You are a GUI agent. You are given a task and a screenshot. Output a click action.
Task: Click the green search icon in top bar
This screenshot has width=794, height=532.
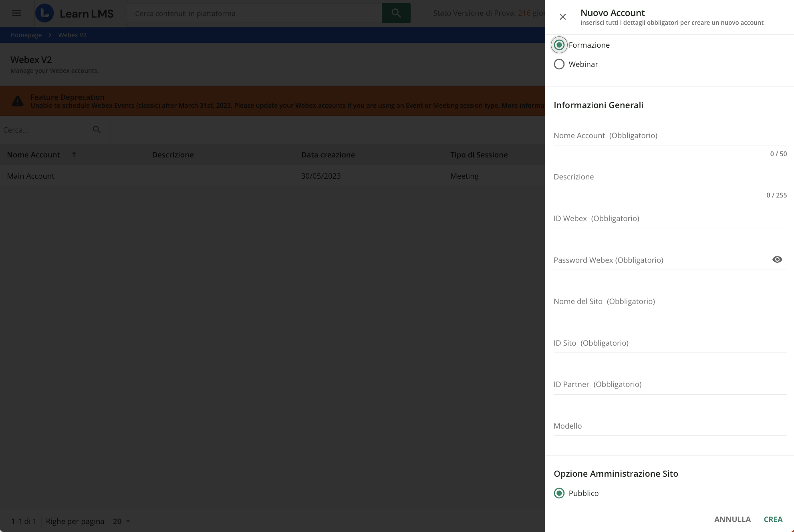point(396,12)
